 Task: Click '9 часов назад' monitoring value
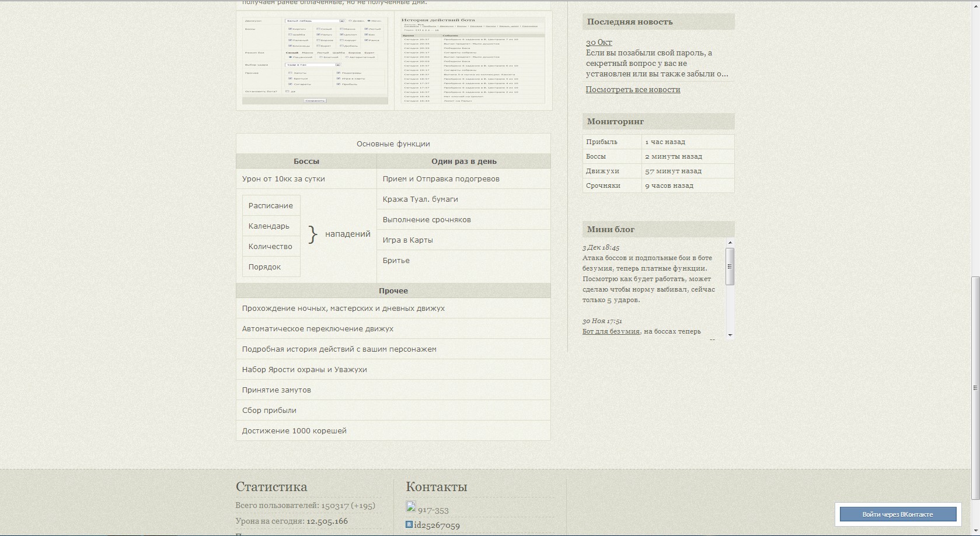tap(669, 185)
